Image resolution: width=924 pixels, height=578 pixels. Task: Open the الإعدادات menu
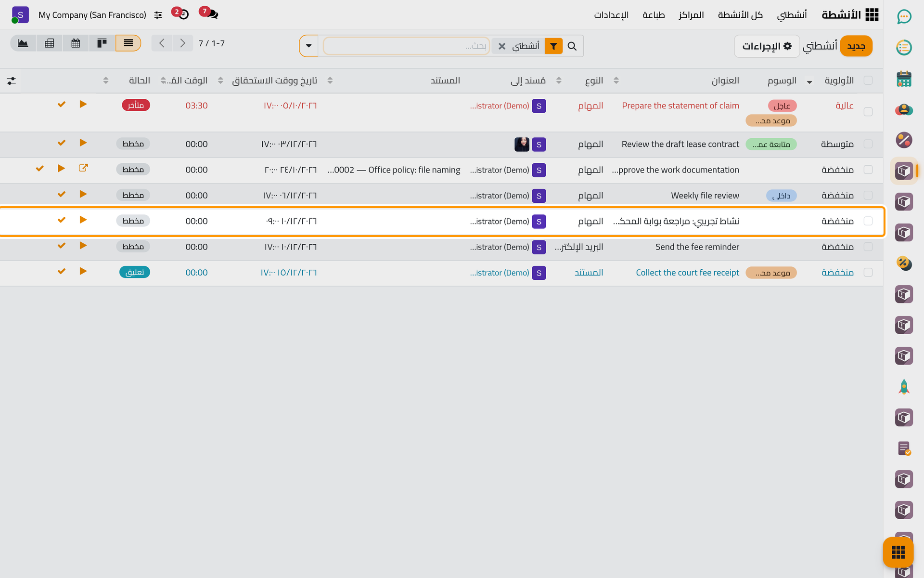pos(611,15)
